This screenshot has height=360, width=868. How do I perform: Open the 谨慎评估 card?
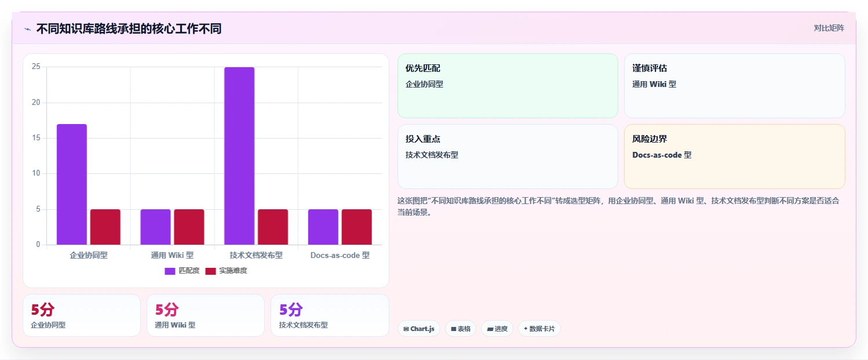tap(735, 86)
